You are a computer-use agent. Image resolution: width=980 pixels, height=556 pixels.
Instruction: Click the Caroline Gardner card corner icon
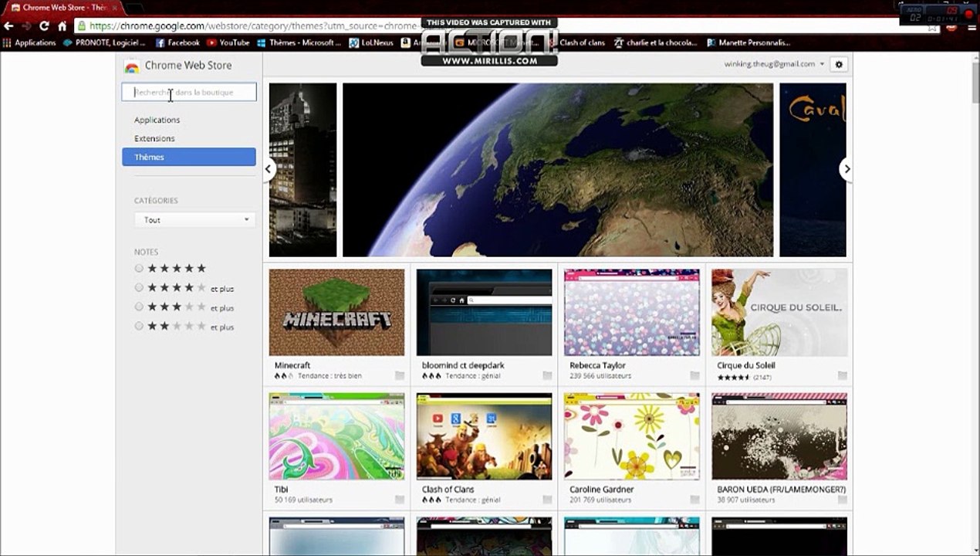694,500
